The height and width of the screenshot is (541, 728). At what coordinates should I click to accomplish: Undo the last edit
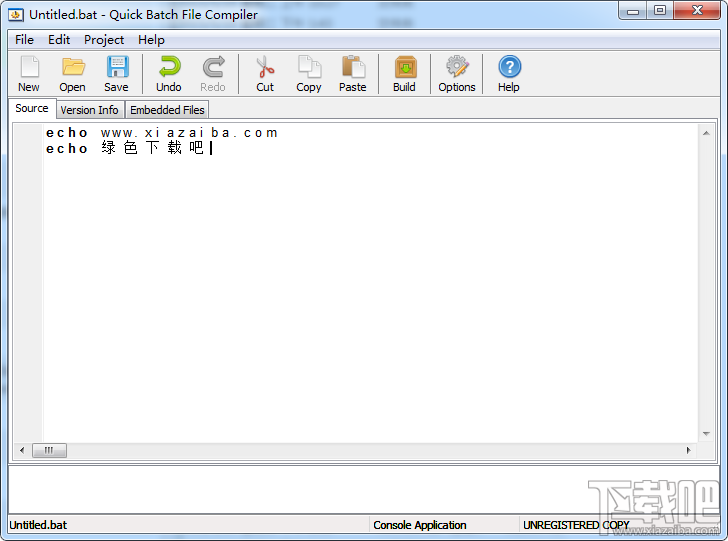coord(169,73)
